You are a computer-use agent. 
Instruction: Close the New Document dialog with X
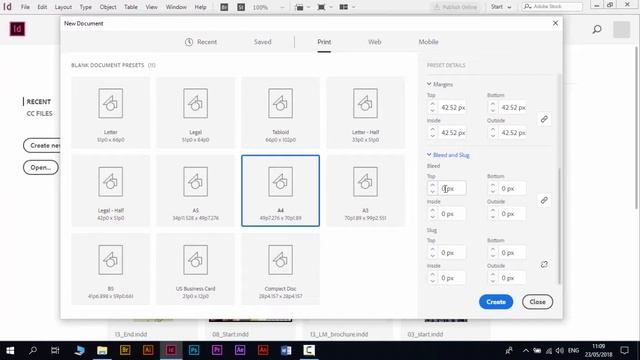pos(556,23)
